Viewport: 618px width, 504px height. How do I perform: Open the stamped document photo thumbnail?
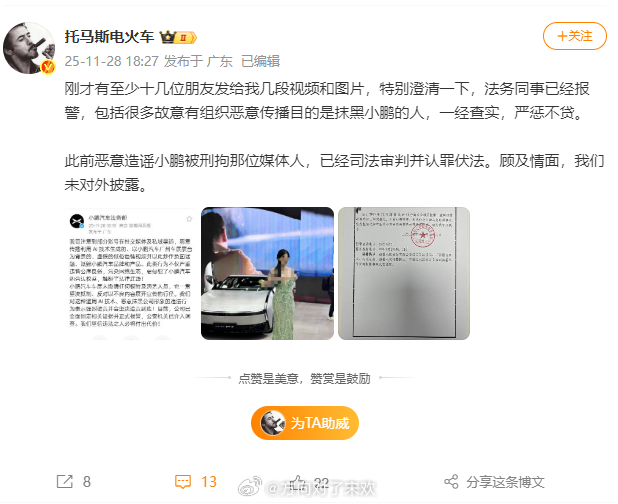pyautogui.click(x=404, y=273)
